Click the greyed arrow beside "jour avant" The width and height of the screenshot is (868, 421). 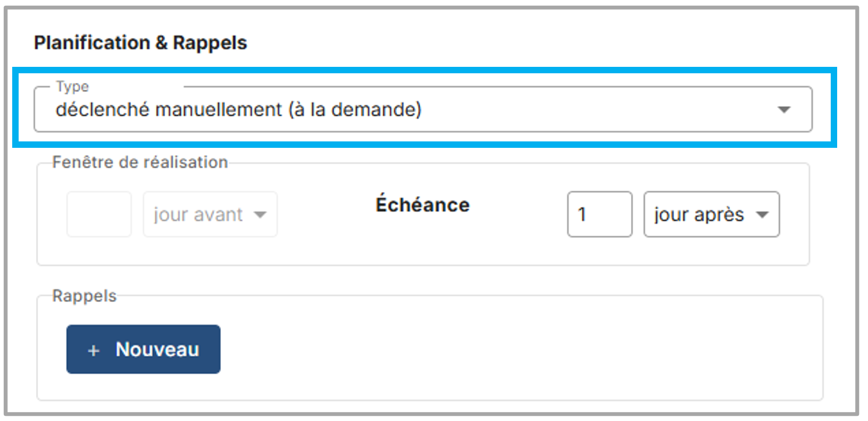tap(260, 215)
